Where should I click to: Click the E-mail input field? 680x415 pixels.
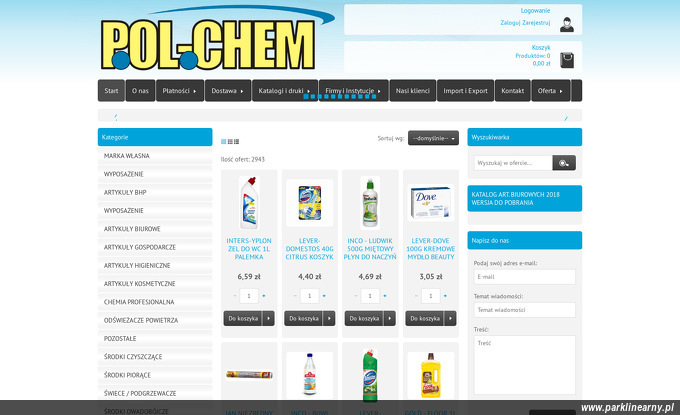point(525,277)
